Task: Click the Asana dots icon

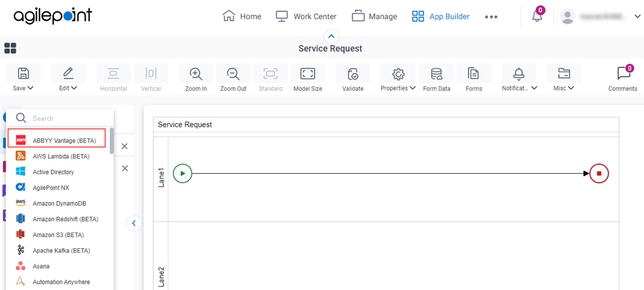Action: [21, 266]
